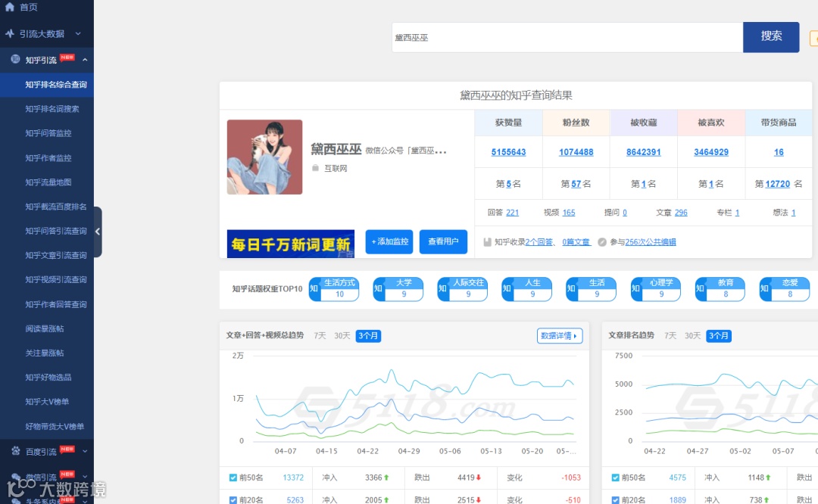Open 知乎文章引流查询 menu item
818x504 pixels.
(56, 255)
